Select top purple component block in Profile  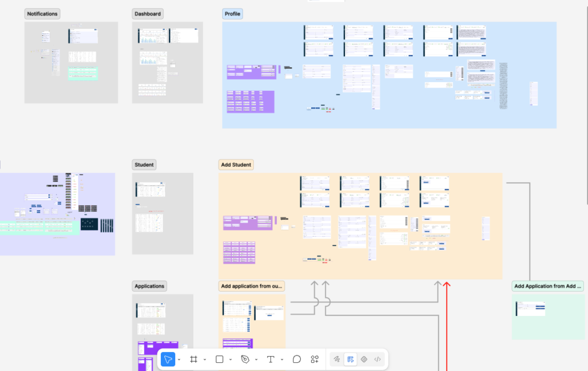(x=252, y=72)
